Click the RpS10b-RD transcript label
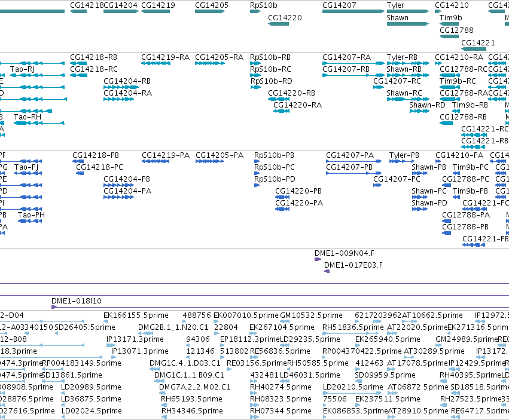Screen dimensions: 509x420 pos(271,81)
